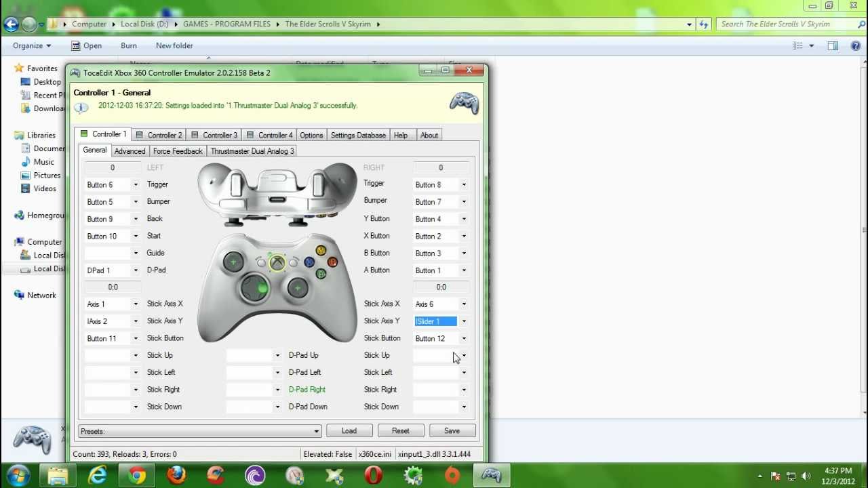This screenshot has width=868, height=488.
Task: Click the Windows Start orb
Action: pos(18,475)
